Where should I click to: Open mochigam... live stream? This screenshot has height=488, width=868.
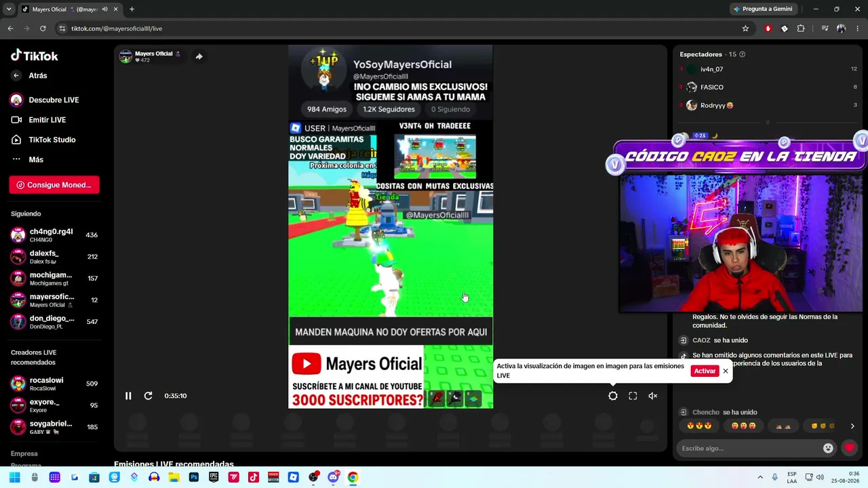[x=54, y=279]
